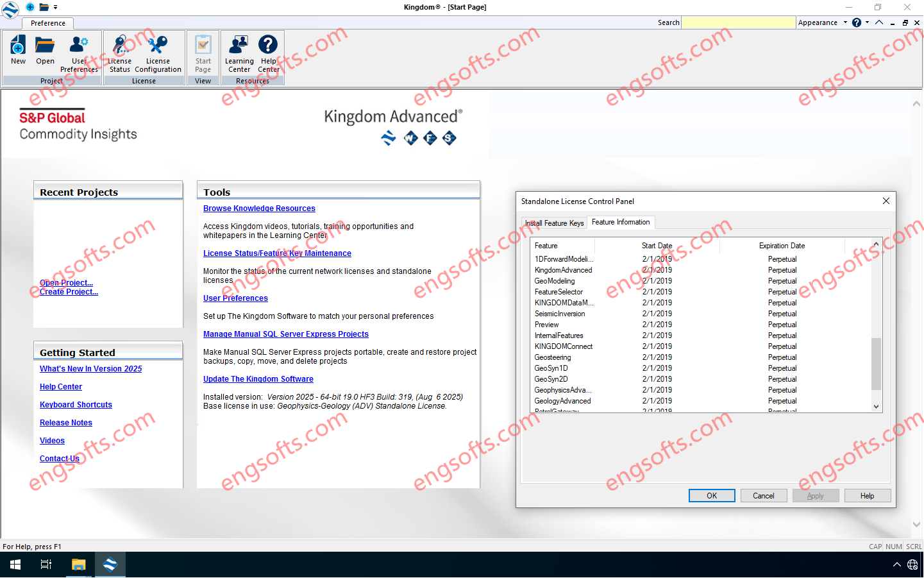
Task: Click start page scroll down arrow
Action: pyautogui.click(x=916, y=524)
